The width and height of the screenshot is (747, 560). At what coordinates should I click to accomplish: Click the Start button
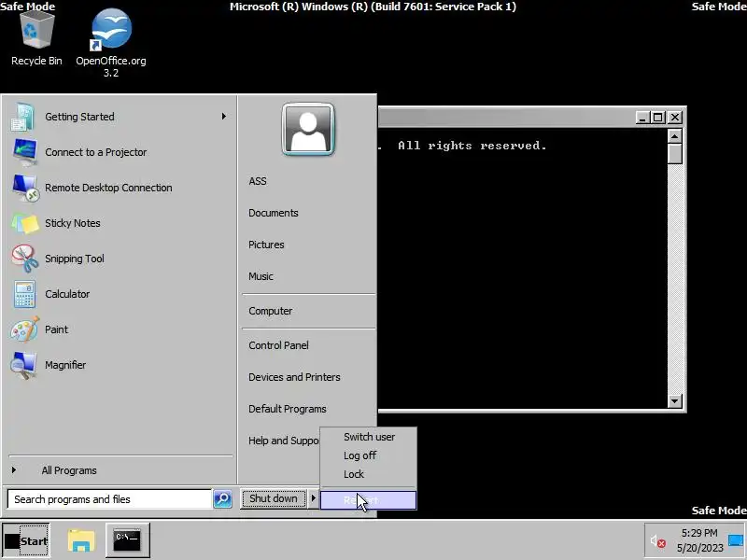point(26,540)
